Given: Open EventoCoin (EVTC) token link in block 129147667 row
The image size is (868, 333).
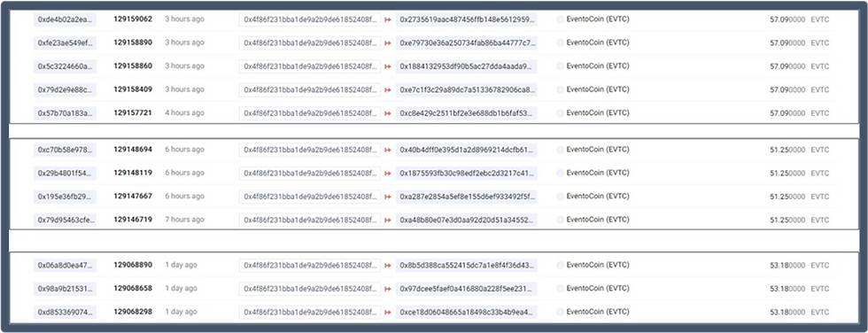Looking at the screenshot, I should (x=598, y=197).
